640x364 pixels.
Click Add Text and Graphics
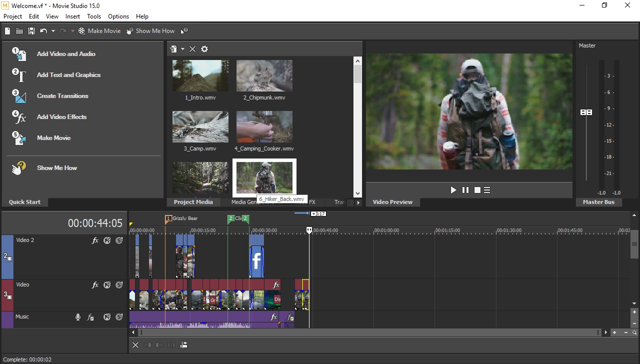coord(68,75)
